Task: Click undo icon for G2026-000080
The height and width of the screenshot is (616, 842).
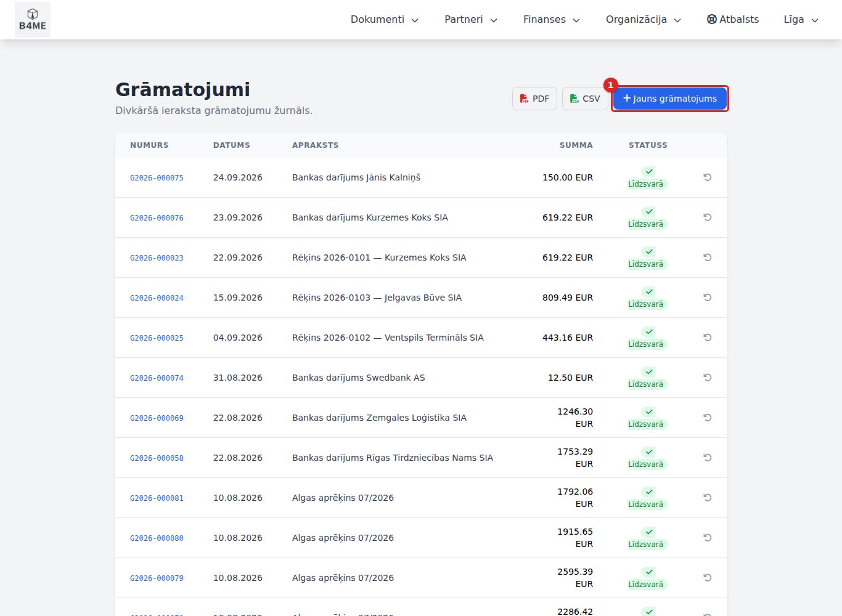Action: pos(708,538)
